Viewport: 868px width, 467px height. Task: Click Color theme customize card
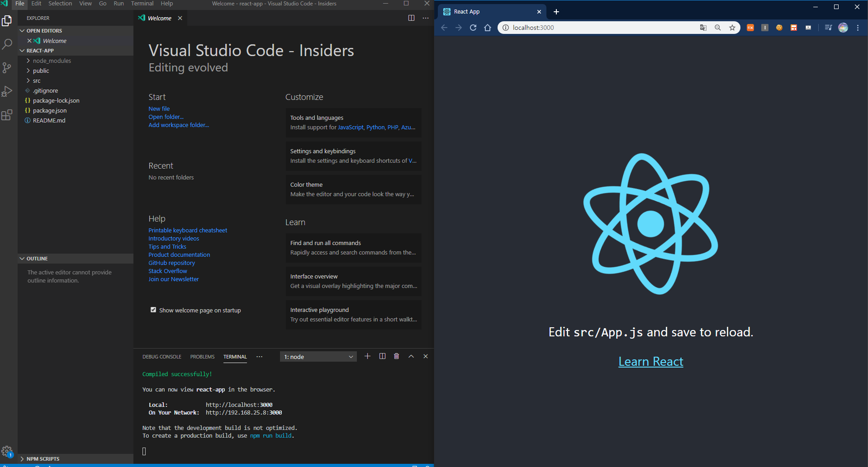point(353,189)
